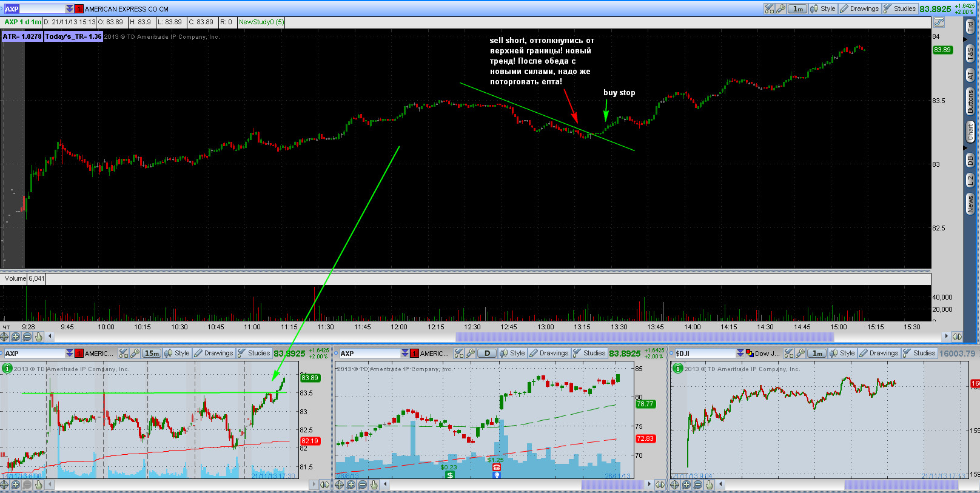Open Drawings menu on main chart toolbar

point(859,8)
